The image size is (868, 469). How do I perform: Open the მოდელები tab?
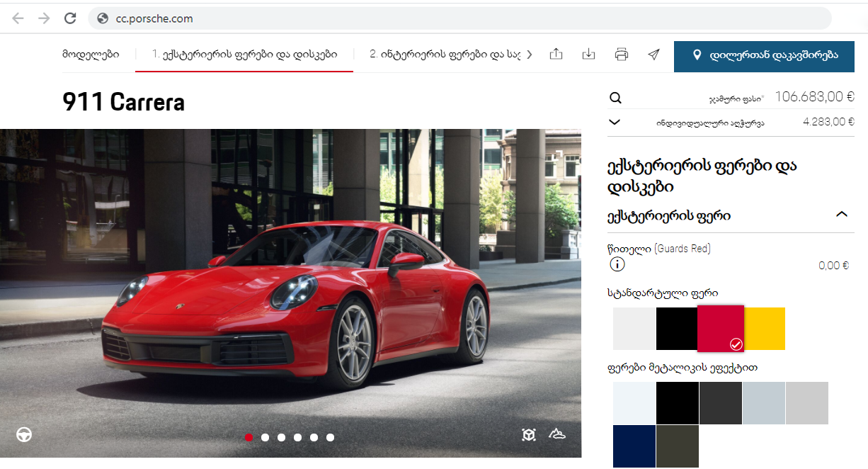click(x=91, y=55)
